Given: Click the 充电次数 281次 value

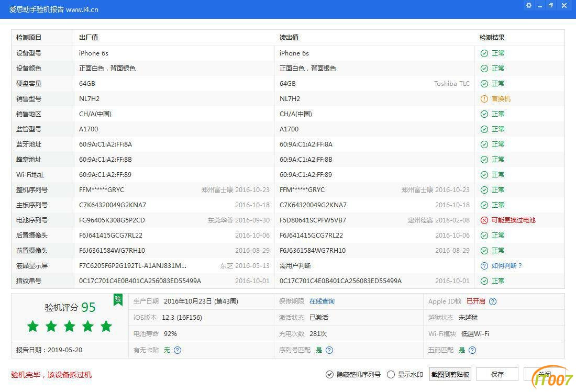Looking at the screenshot, I should click(318, 334).
